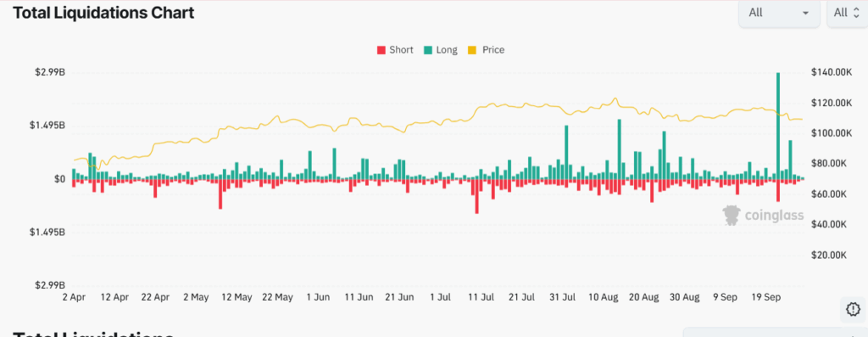Viewport: 868px width, 337px height.
Task: Click the '12 Apr' date label
Action: [114, 298]
